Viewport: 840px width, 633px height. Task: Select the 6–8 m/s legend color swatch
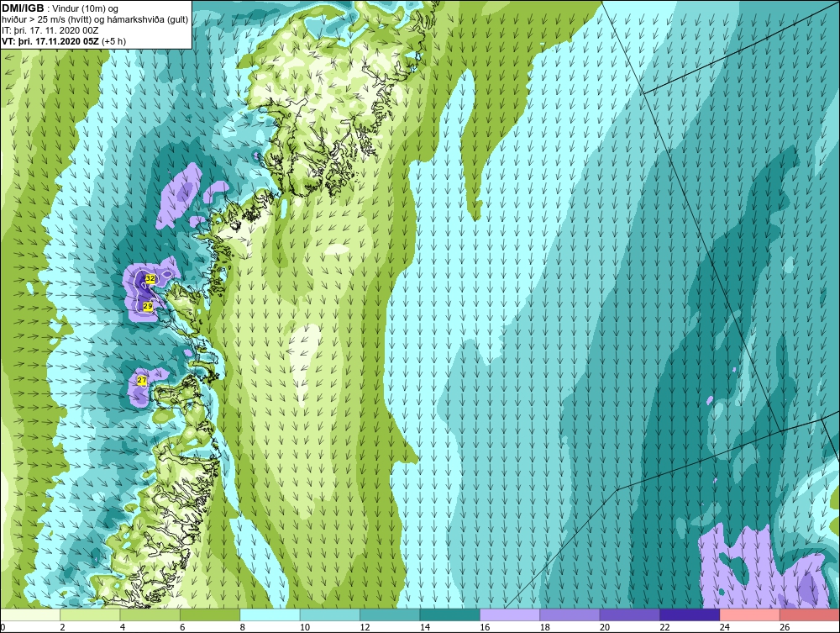(x=210, y=615)
